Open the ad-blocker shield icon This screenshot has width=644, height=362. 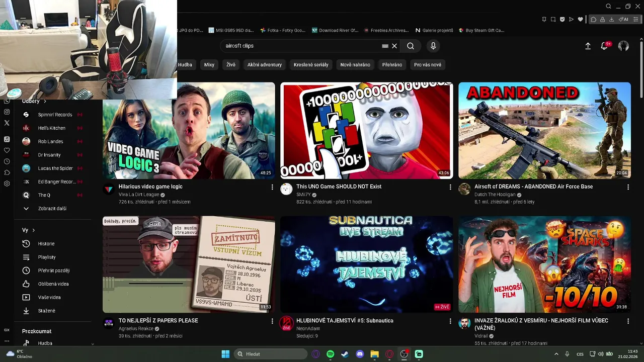(562, 19)
